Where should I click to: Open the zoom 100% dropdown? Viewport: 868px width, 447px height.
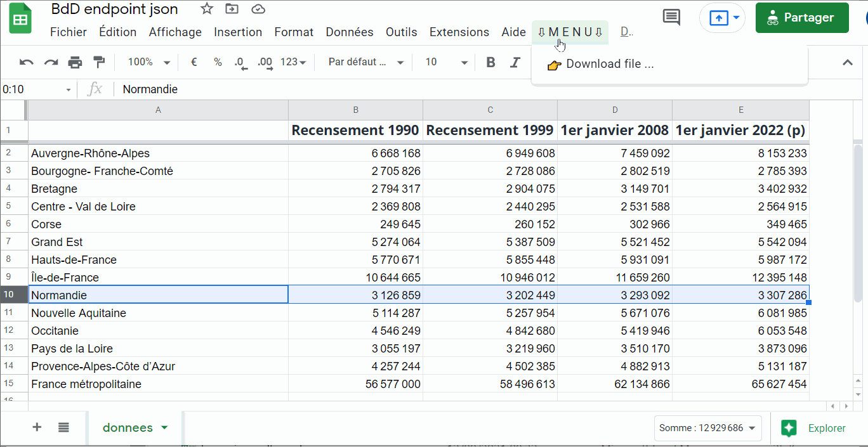(148, 62)
